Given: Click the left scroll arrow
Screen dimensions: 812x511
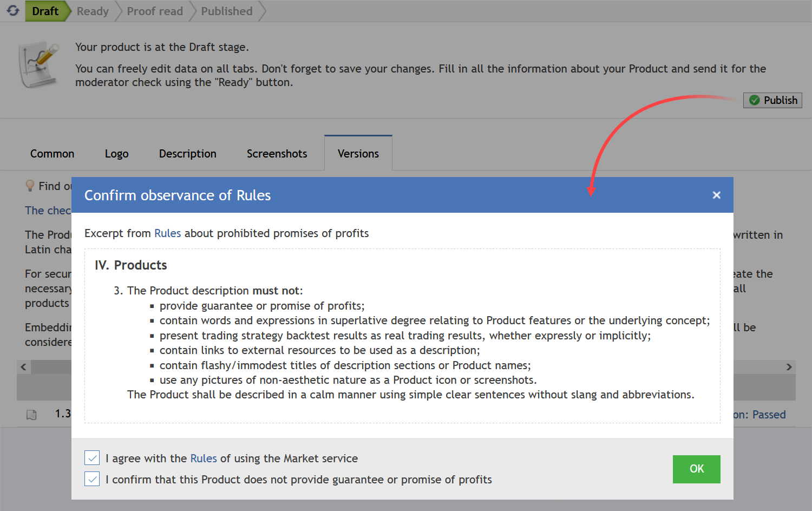Looking at the screenshot, I should pyautogui.click(x=23, y=367).
